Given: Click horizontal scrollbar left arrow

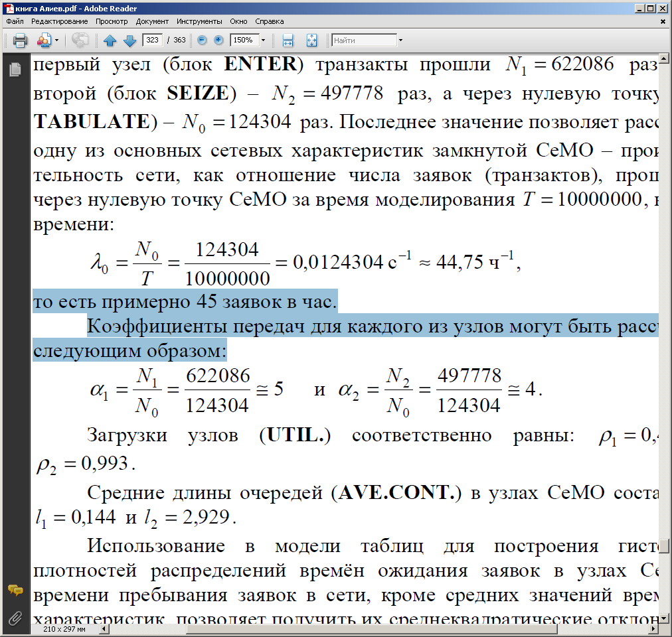Looking at the screenshot, I should coord(104,629).
